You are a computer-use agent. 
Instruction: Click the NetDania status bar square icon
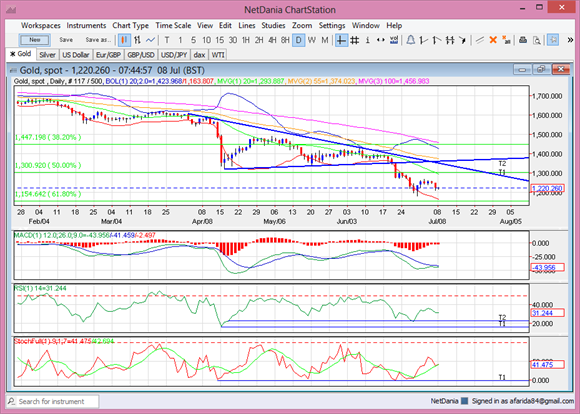pyautogui.click(x=465, y=401)
